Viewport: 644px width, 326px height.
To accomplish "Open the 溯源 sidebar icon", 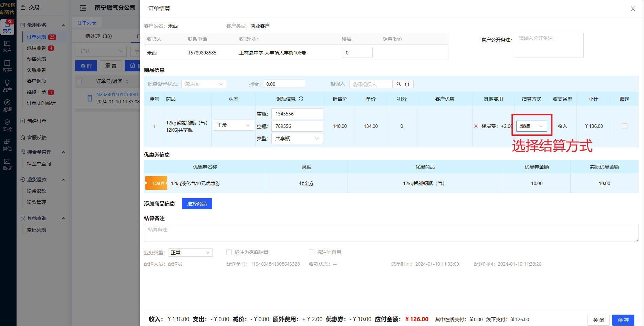I will coord(7,105).
